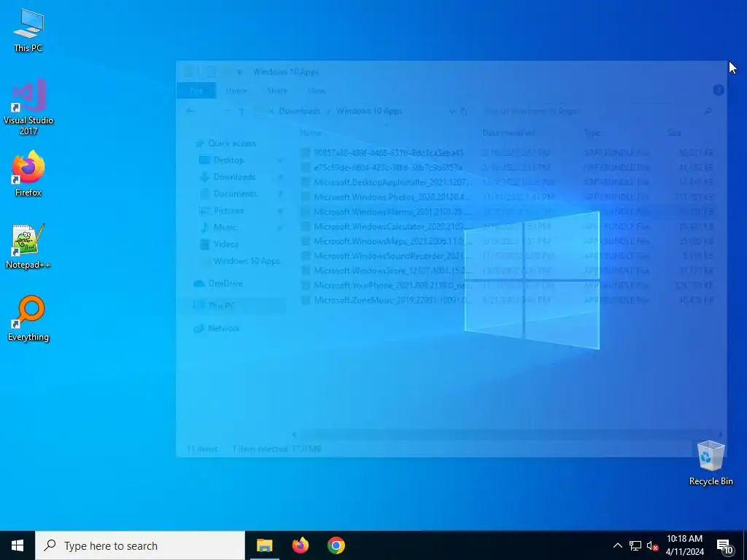
Task: Launch Google Chrome from the taskbar
Action: 336,545
